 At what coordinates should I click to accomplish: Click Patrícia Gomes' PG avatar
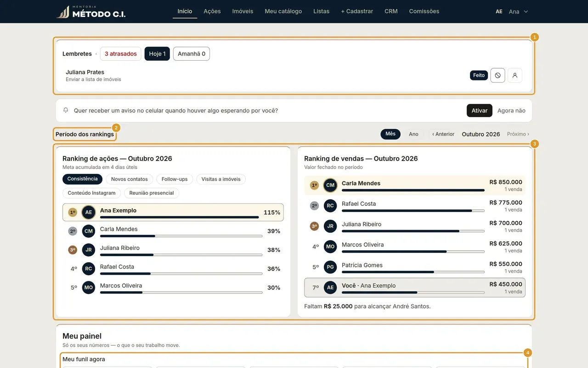tap(330, 267)
